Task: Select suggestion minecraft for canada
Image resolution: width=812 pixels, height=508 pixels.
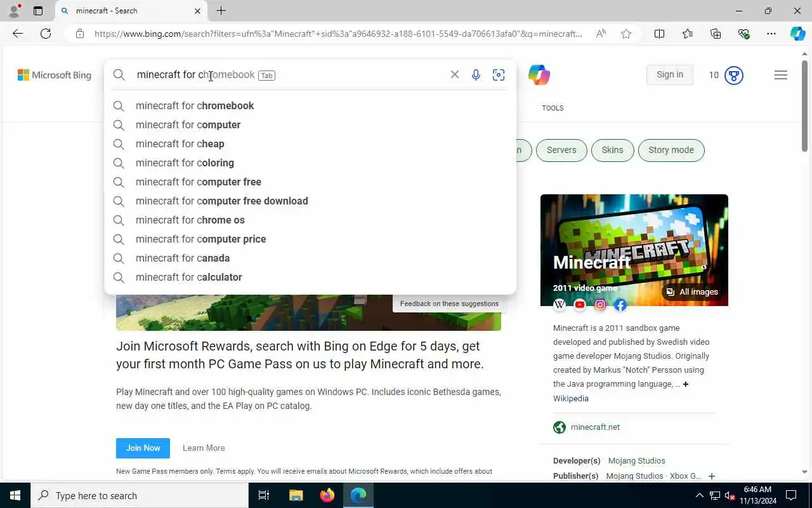Action: tap(310, 258)
